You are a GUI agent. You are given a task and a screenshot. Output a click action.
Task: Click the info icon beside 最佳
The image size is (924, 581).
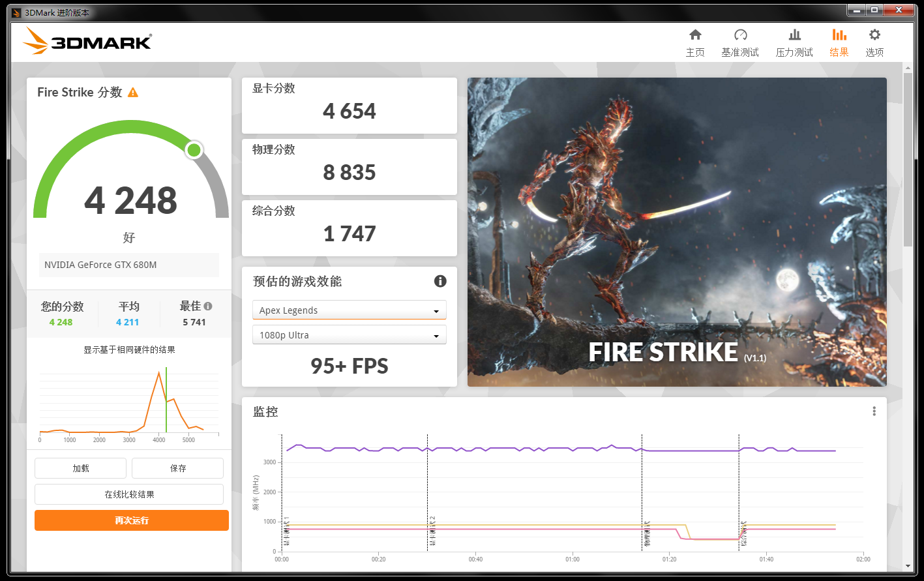tap(208, 306)
